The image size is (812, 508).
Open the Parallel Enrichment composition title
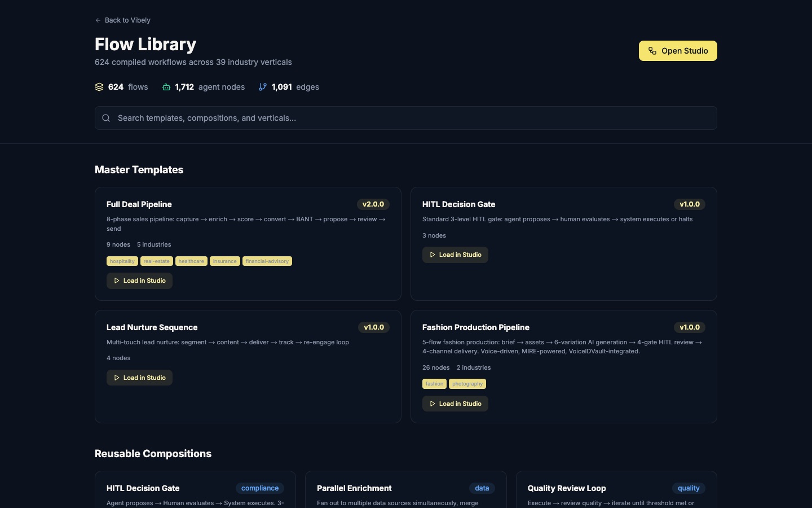(354, 488)
